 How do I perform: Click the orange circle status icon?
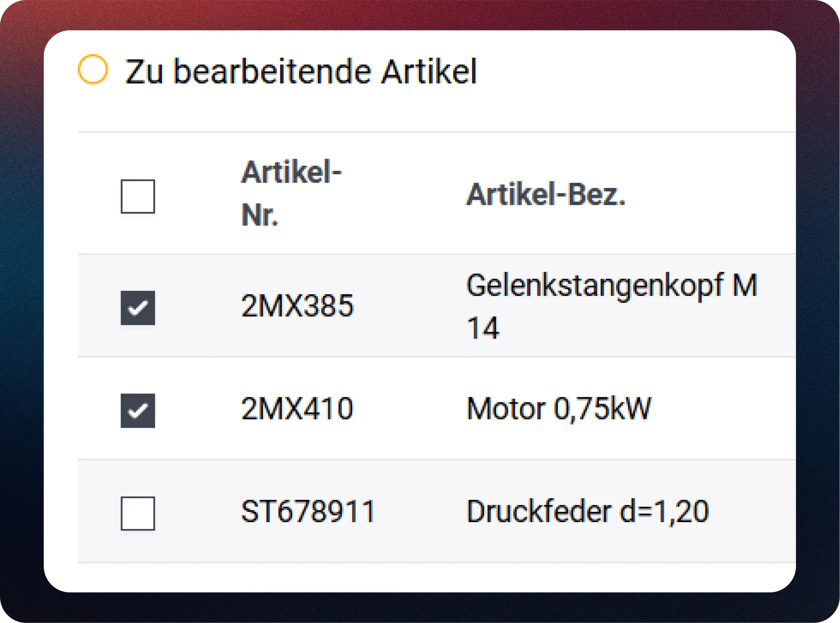93,70
